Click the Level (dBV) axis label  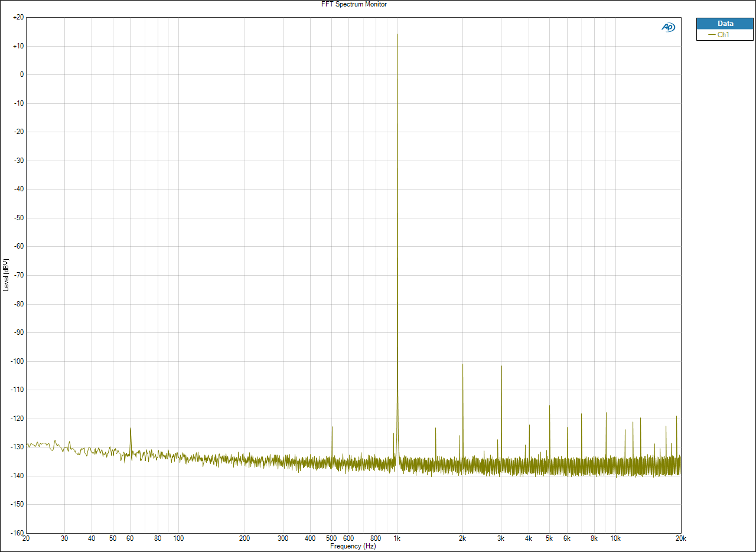(x=6, y=275)
